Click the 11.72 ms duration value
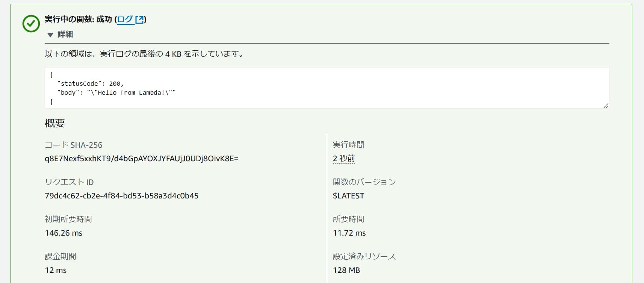This screenshot has width=644, height=283. (x=349, y=233)
